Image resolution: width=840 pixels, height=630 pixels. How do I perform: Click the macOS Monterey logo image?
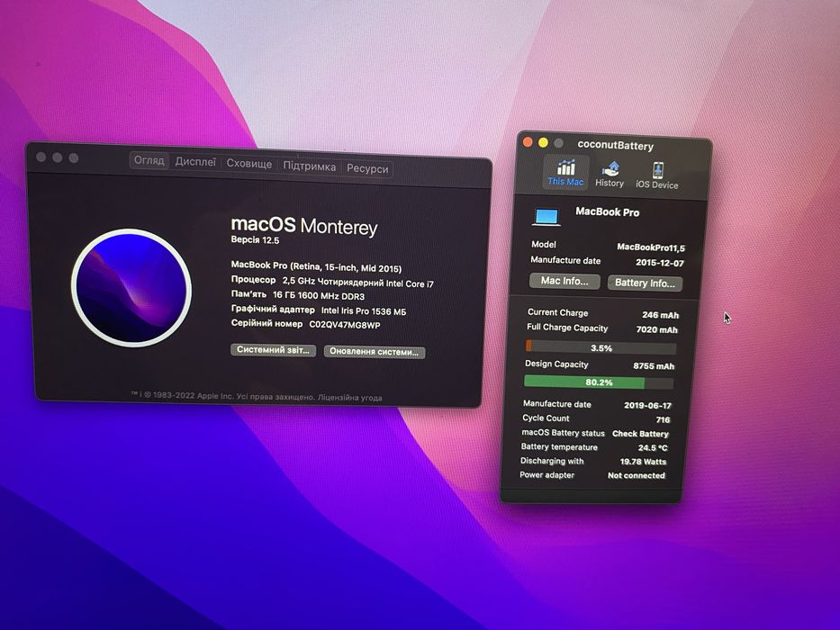tap(131, 288)
